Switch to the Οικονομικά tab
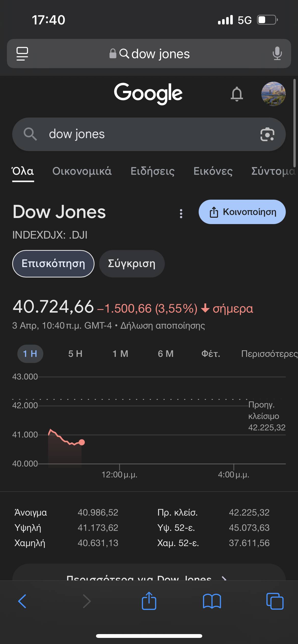This screenshot has height=644, width=298. coord(82,171)
